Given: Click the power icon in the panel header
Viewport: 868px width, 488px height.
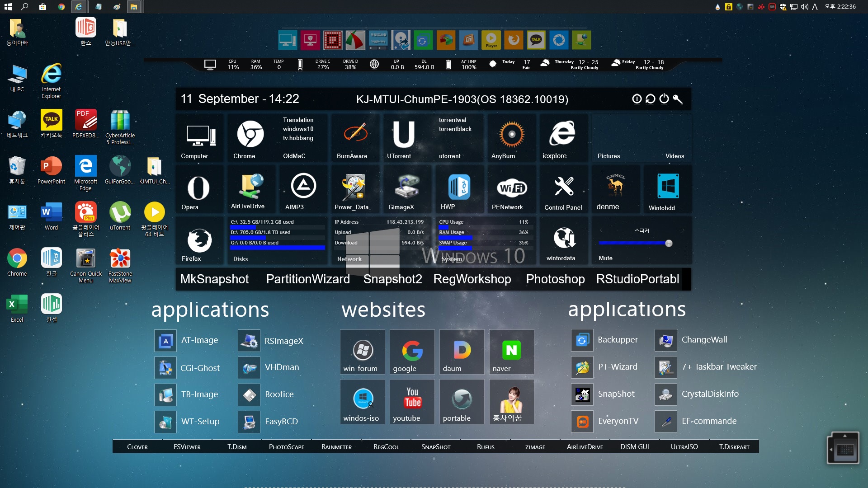Looking at the screenshot, I should tap(664, 99).
